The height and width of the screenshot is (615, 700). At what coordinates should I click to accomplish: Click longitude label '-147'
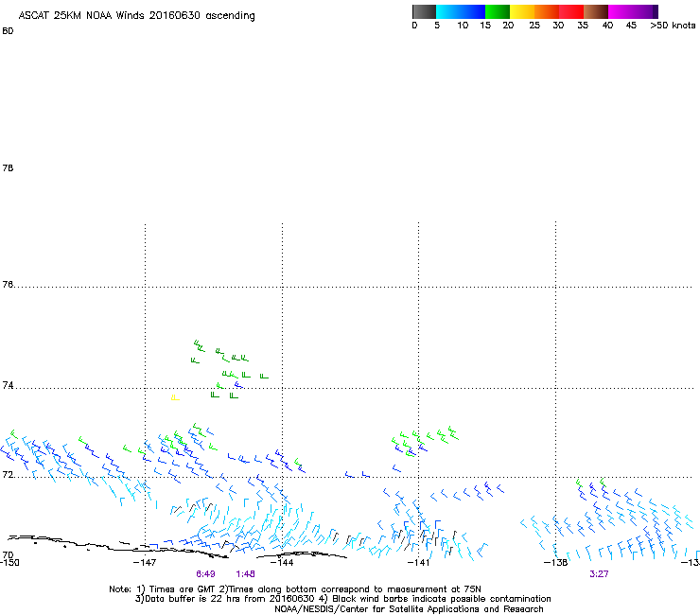[x=145, y=562]
